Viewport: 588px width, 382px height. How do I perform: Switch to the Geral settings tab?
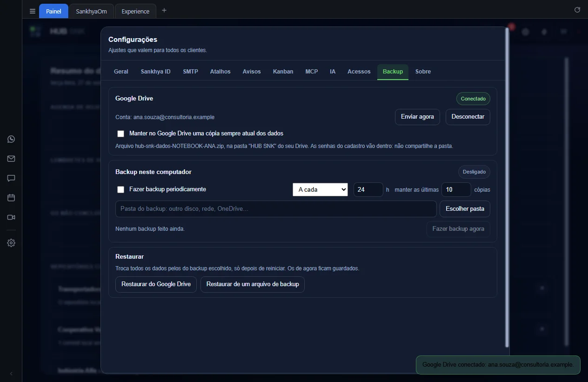121,72
